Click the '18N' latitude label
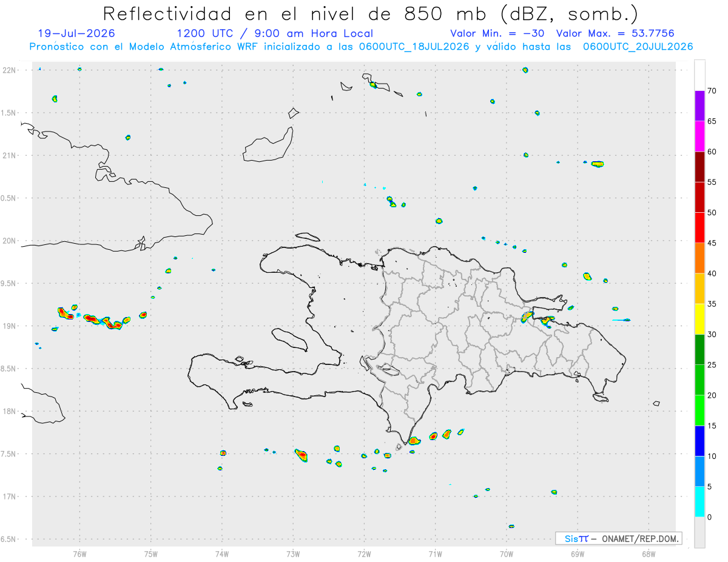Image resolution: width=728 pixels, height=562 pixels. coord(10,411)
